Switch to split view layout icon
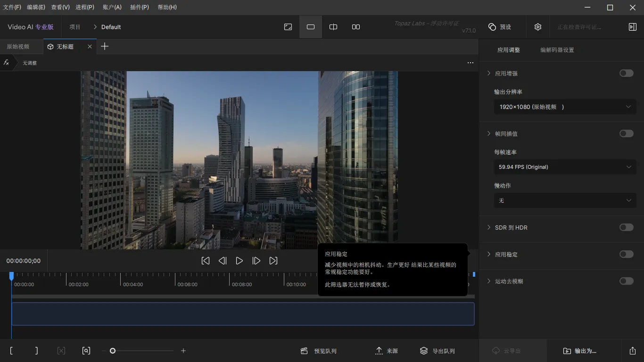The image size is (644, 362). pos(333,27)
